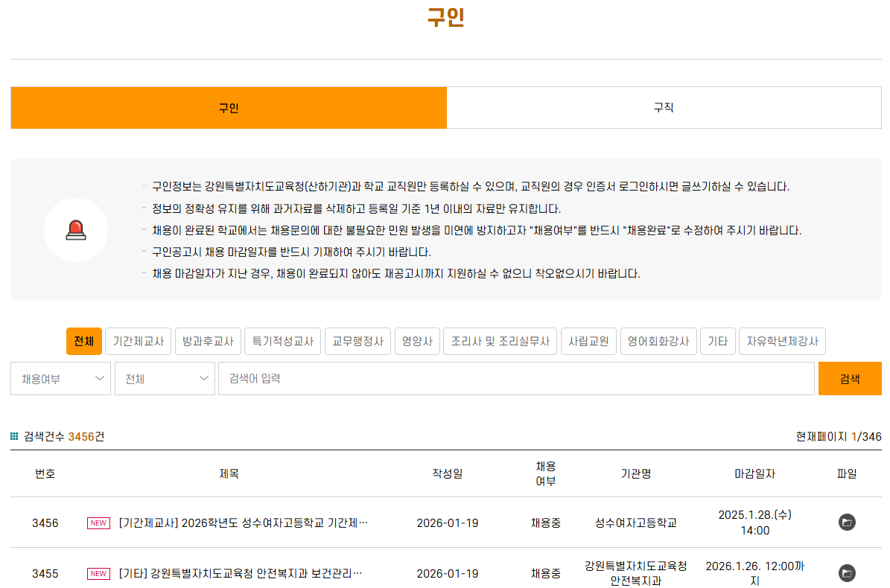Image resolution: width=890 pixels, height=588 pixels.
Task: Switch to the 구직 tab
Action: click(663, 107)
